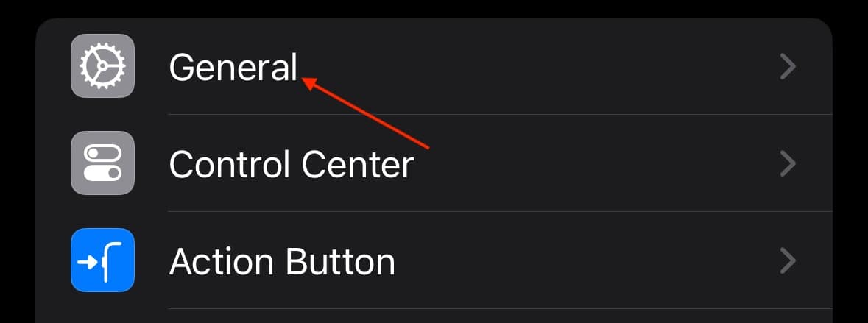Open the General settings label
868x323 pixels.
click(x=233, y=67)
